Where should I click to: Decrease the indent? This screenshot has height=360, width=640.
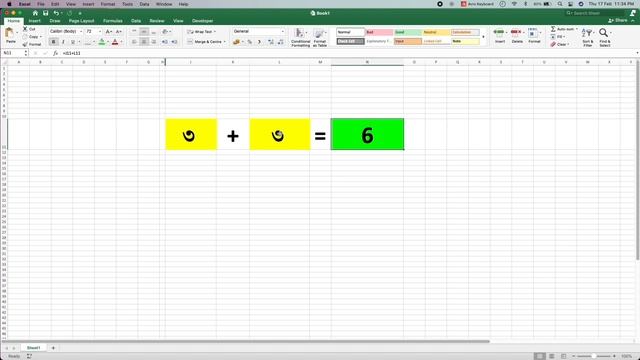click(x=164, y=42)
